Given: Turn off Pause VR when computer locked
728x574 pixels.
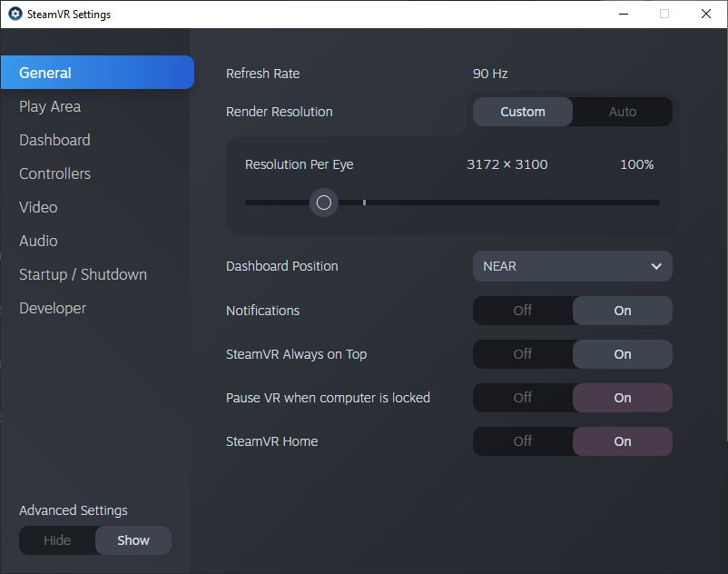Looking at the screenshot, I should click(523, 398).
